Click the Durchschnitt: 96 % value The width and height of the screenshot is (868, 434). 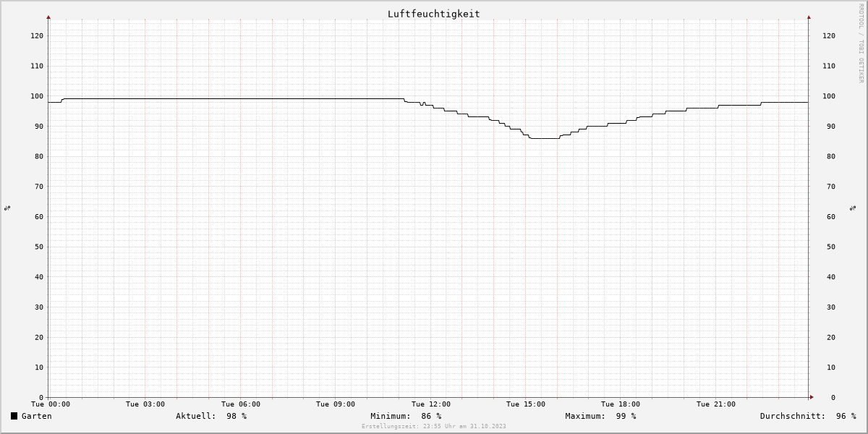point(808,416)
